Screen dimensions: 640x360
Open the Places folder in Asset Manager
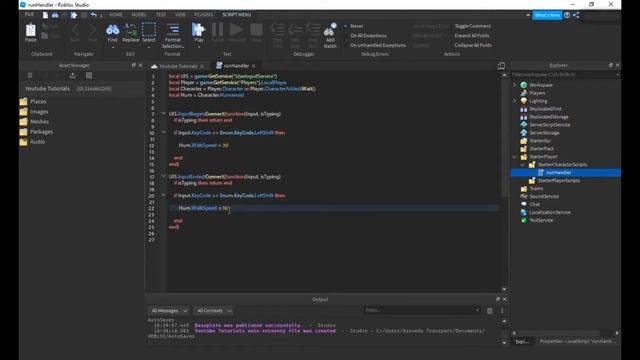pyautogui.click(x=38, y=101)
